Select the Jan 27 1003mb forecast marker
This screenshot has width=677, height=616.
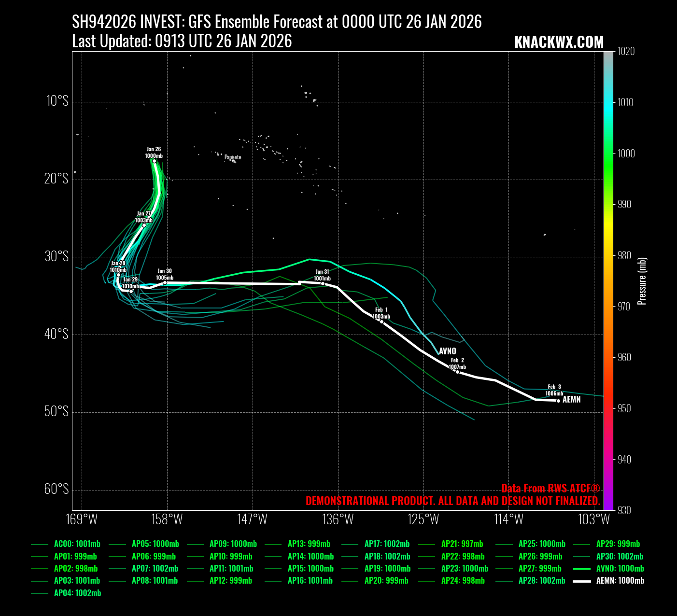coord(144,225)
